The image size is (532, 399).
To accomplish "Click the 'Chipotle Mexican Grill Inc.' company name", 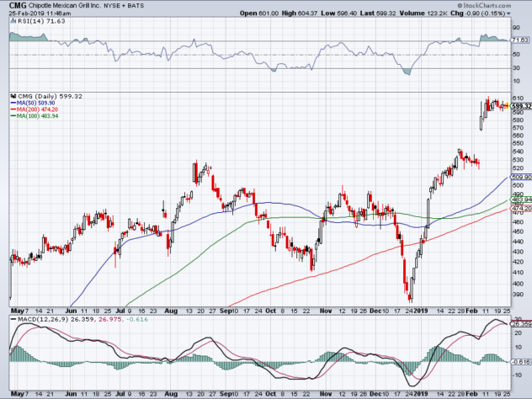I will point(66,6).
